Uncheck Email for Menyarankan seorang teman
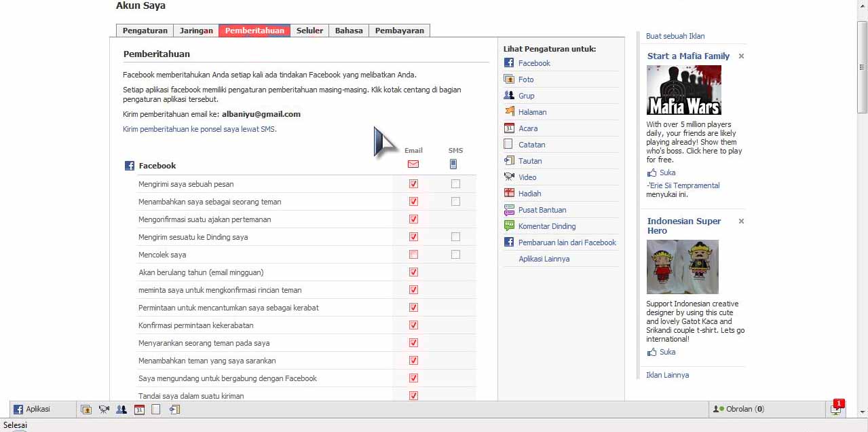This screenshot has width=868, height=432. pyautogui.click(x=413, y=343)
